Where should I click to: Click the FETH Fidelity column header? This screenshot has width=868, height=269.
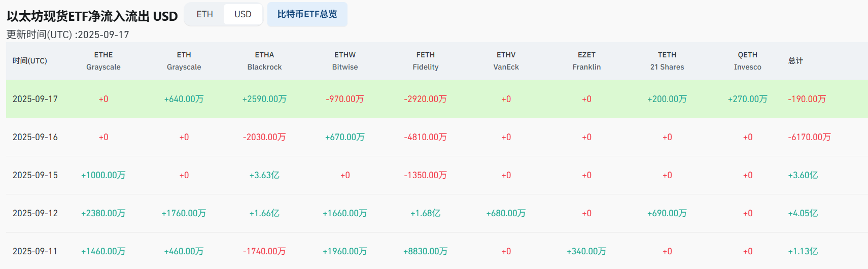point(425,61)
